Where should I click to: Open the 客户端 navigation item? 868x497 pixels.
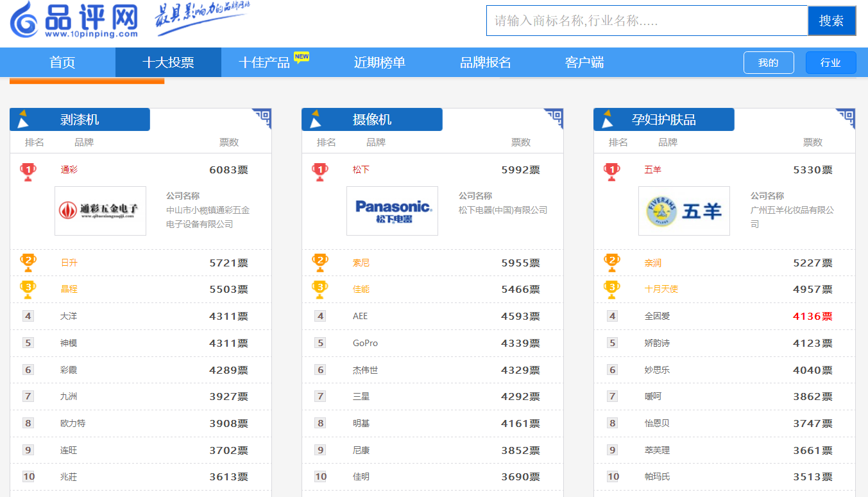click(584, 62)
